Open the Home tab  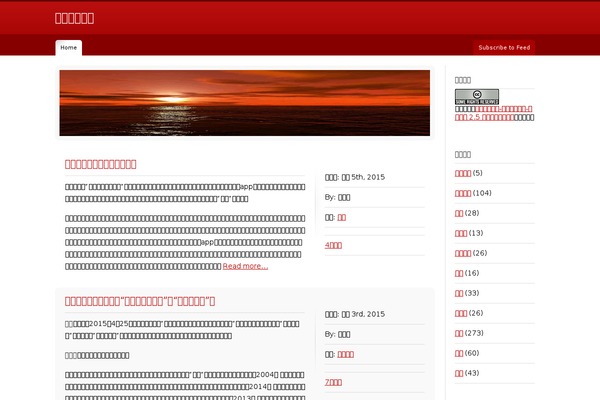68,48
